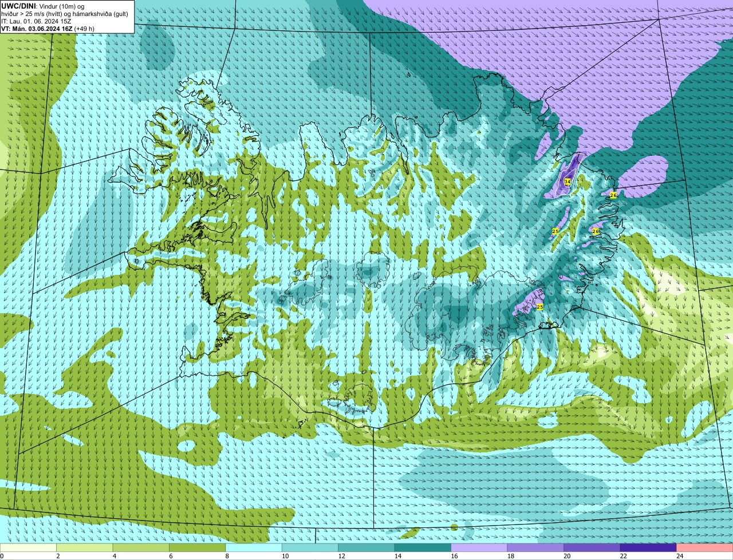Click the 'VT: Mán. 03.06.2024 16Z' valid time
This screenshot has height=560, width=733.
[37, 29]
